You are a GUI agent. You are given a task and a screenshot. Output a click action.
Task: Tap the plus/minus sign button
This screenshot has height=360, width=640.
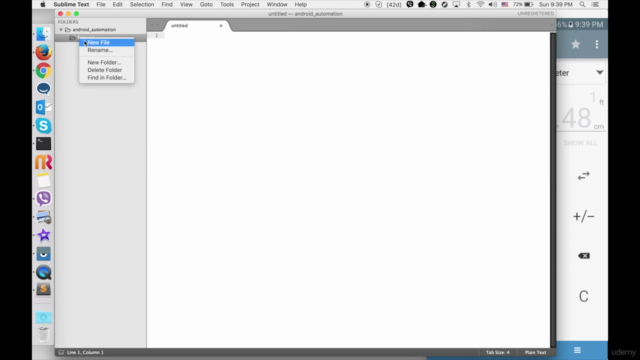click(584, 216)
